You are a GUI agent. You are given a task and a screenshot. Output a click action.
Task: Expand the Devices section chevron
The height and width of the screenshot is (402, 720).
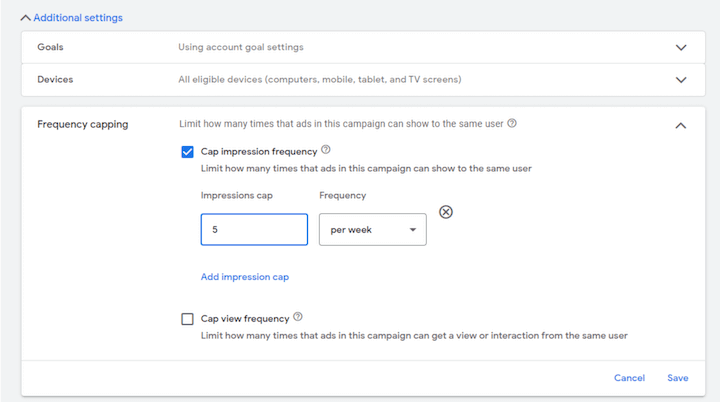pos(681,79)
